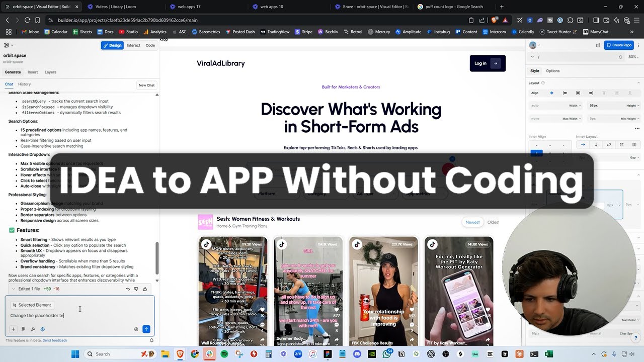Open preview in new tab icon
Viewport: 644px width, 362px height.
[x=598, y=45]
